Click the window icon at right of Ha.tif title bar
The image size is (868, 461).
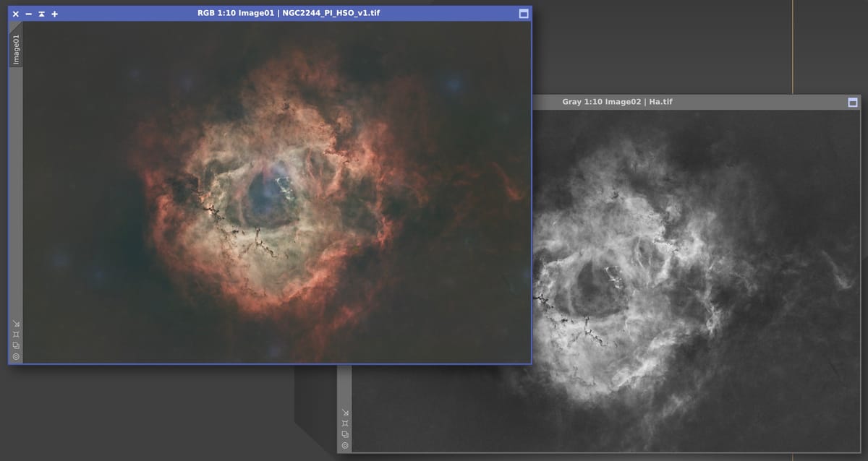point(852,103)
